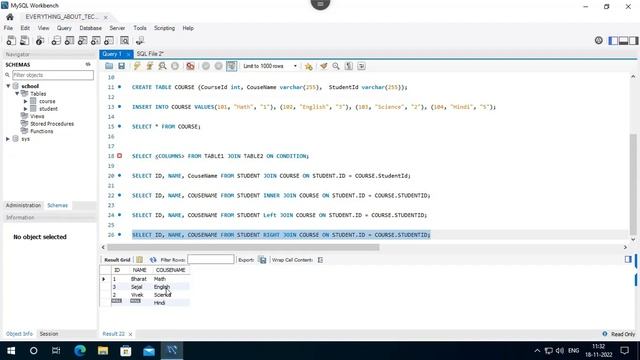Click the save snippet star icon

[x=309, y=66]
